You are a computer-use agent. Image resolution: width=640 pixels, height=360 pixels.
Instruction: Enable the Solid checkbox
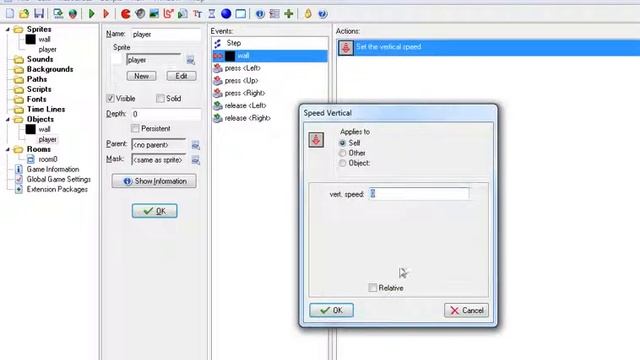pyautogui.click(x=160, y=98)
